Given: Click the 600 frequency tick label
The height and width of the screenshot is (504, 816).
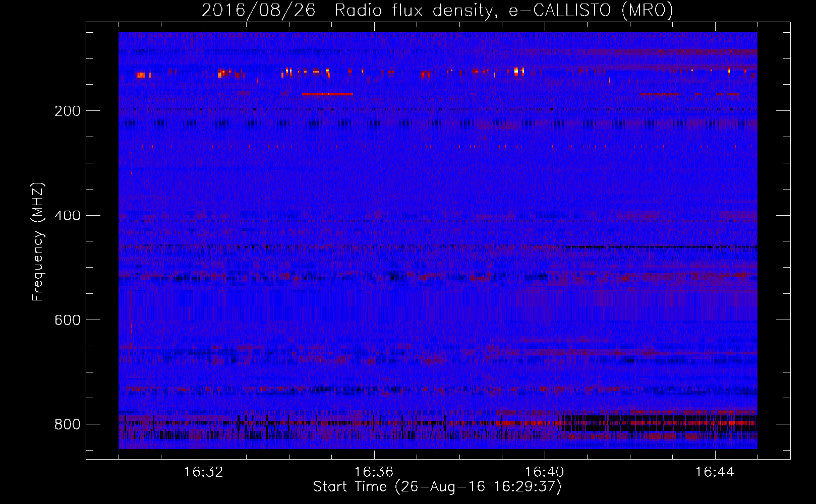Looking at the screenshot, I should tap(68, 320).
